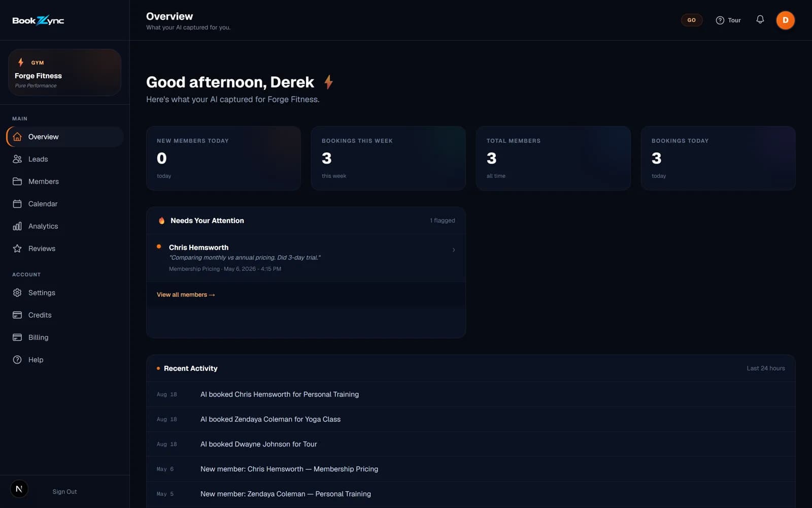The width and height of the screenshot is (812, 508).
Task: Open Analytics from the sidebar
Action: pyautogui.click(x=65, y=226)
